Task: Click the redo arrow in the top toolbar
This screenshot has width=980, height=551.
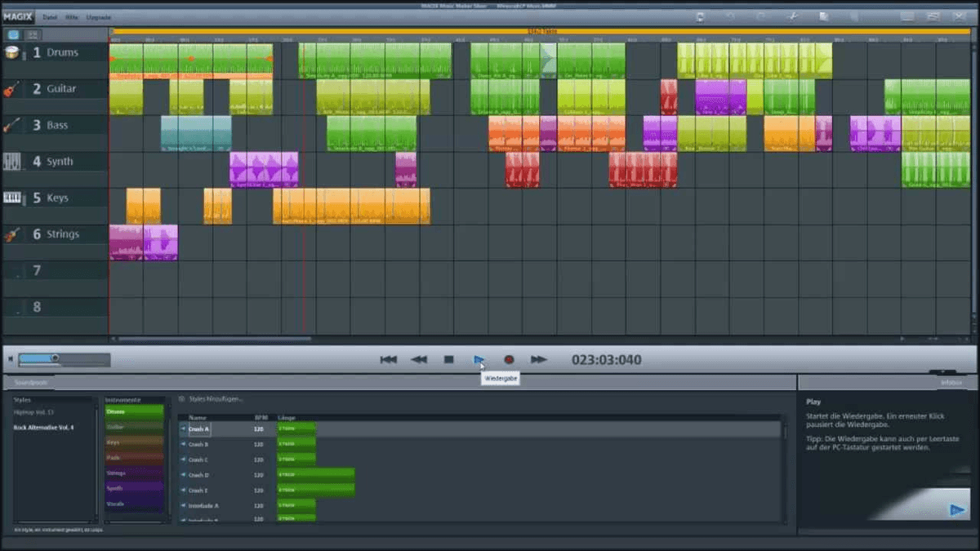Action: click(x=761, y=16)
